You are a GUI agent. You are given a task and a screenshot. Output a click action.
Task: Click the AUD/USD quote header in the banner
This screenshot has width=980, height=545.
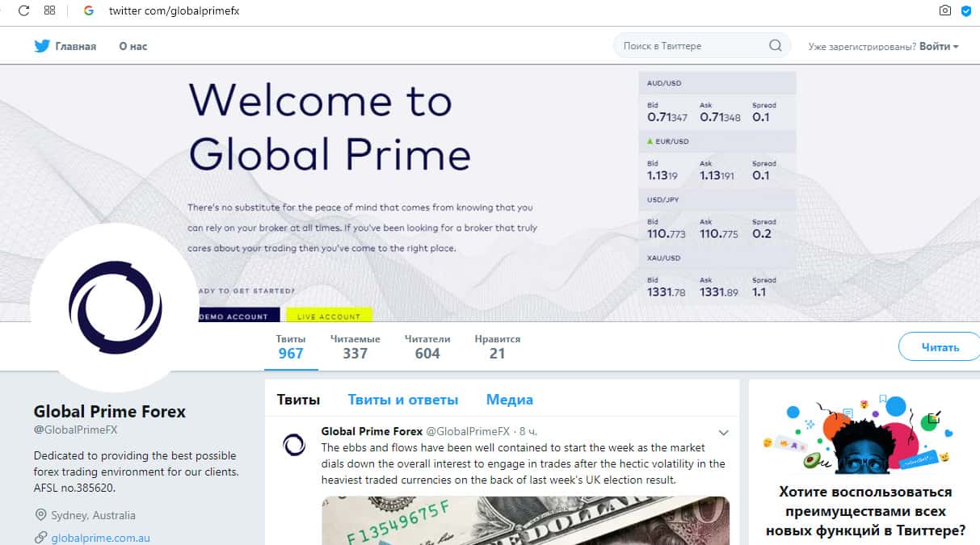point(717,83)
